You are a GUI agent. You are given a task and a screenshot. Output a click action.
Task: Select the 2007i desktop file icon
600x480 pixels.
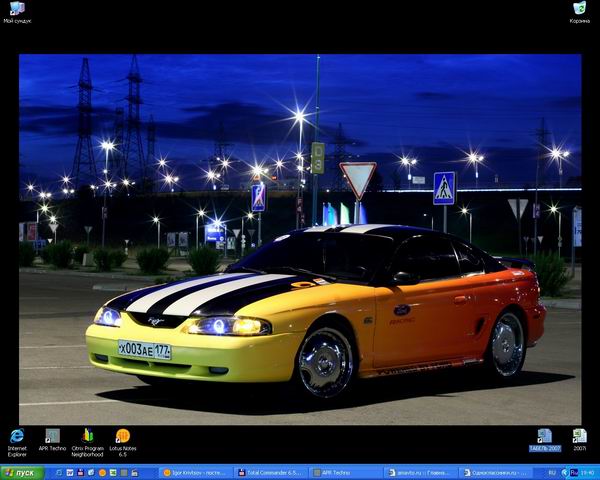pyautogui.click(x=579, y=436)
